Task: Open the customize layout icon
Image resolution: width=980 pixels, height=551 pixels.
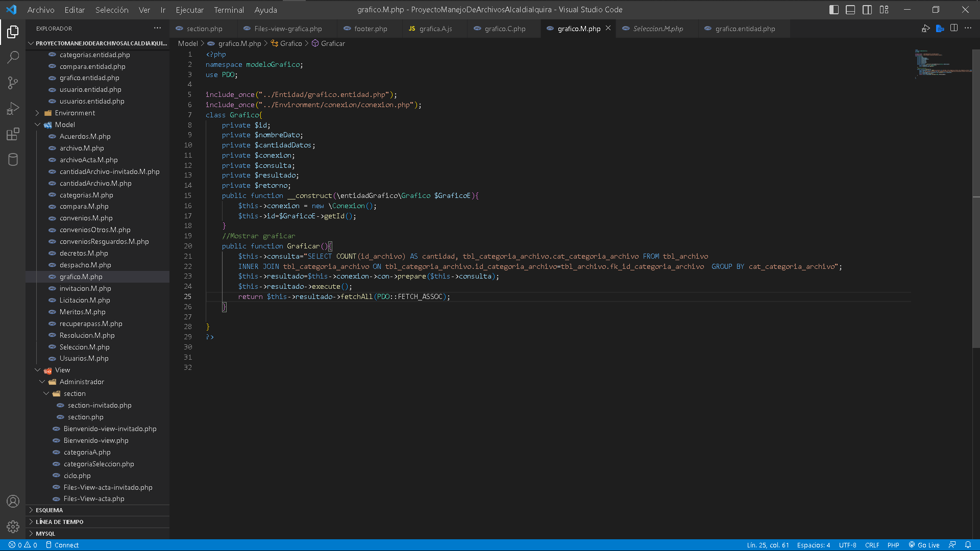Action: pyautogui.click(x=884, y=10)
